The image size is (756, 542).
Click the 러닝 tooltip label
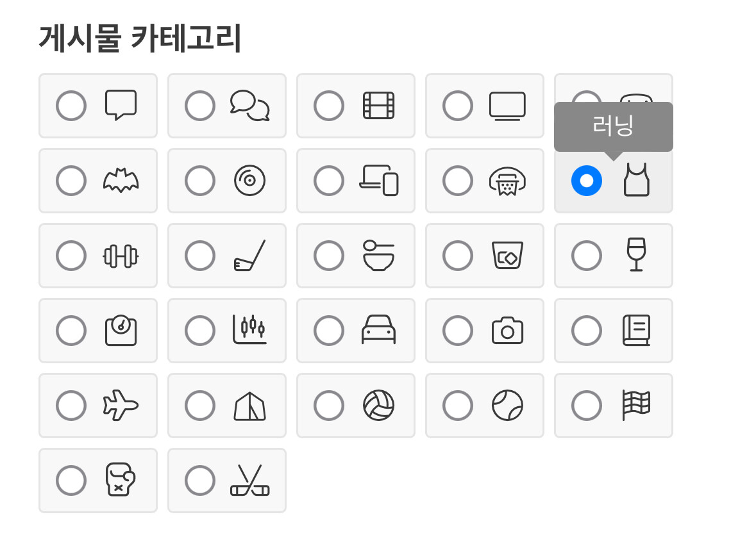tap(613, 126)
